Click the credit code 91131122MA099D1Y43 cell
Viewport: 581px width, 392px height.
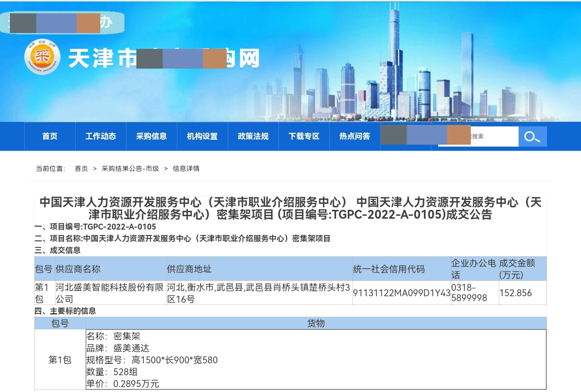tap(401, 293)
